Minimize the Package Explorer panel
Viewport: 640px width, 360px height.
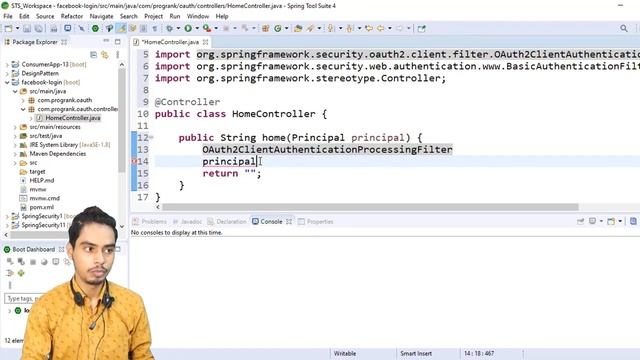tap(106, 41)
